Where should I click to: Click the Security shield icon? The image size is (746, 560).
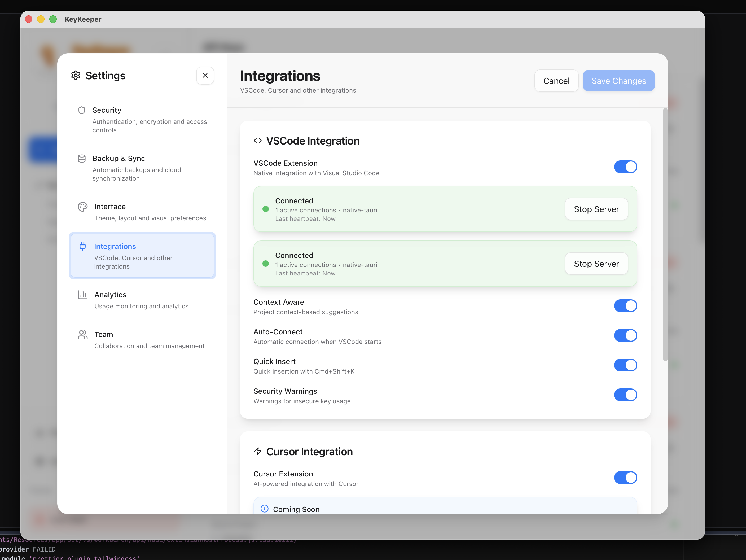(x=82, y=110)
